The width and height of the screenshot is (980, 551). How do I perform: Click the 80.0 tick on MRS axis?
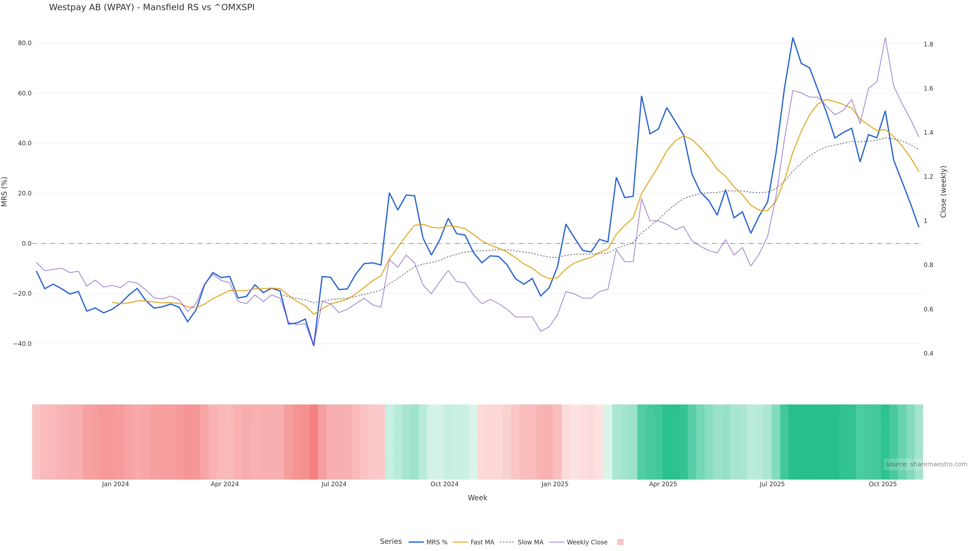[x=25, y=43]
